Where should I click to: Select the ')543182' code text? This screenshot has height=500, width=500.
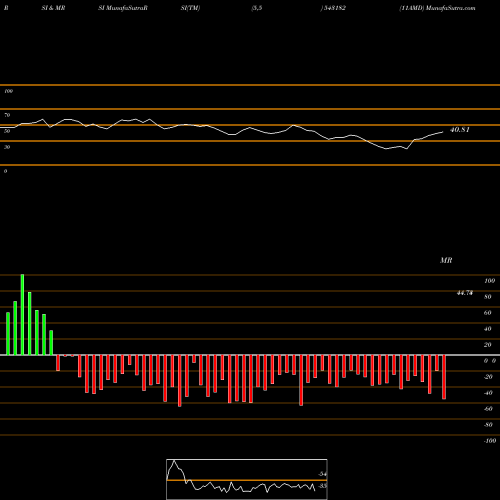[333, 8]
